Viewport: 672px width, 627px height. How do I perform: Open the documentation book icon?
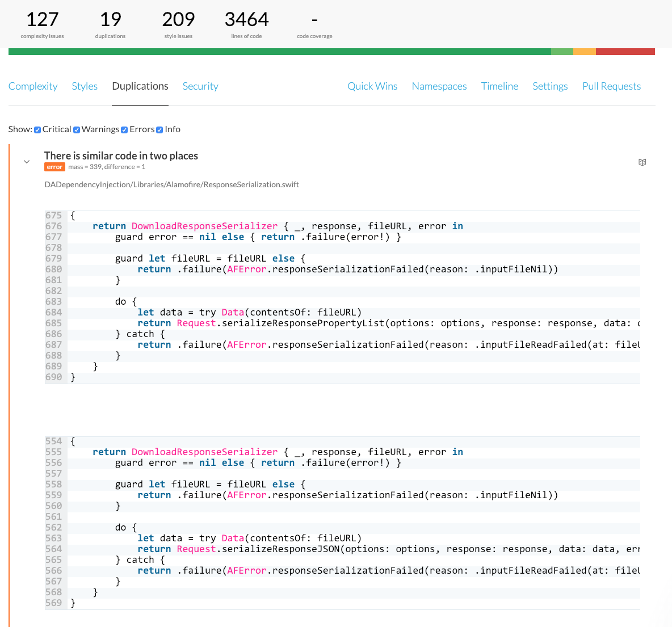642,162
